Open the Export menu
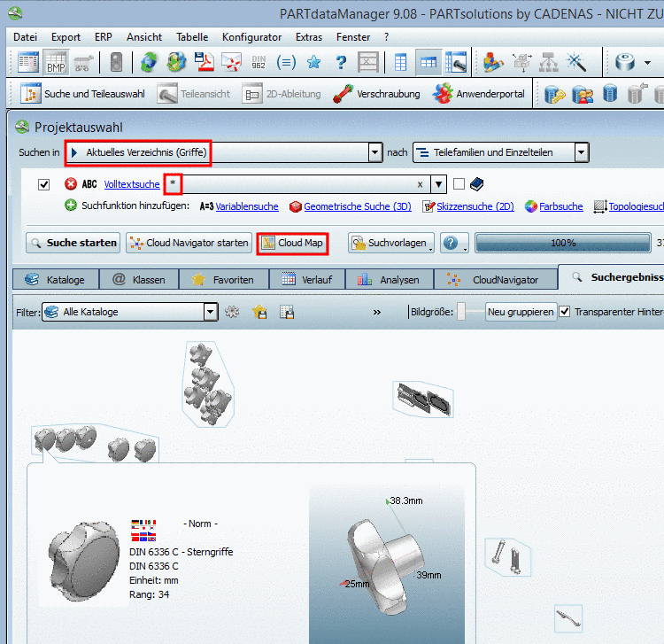This screenshot has height=644, width=664. pyautogui.click(x=66, y=37)
